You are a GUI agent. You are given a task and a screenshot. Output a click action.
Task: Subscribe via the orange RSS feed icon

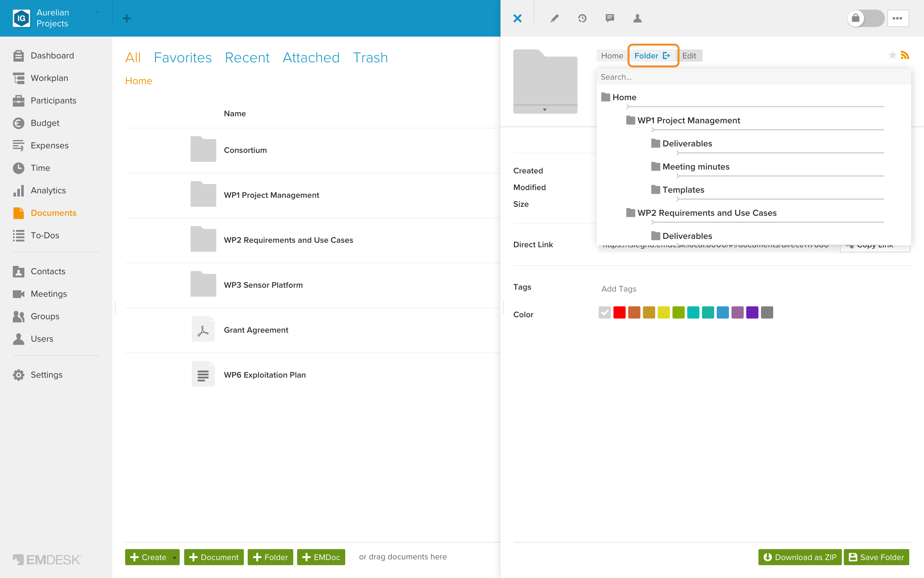click(x=905, y=56)
